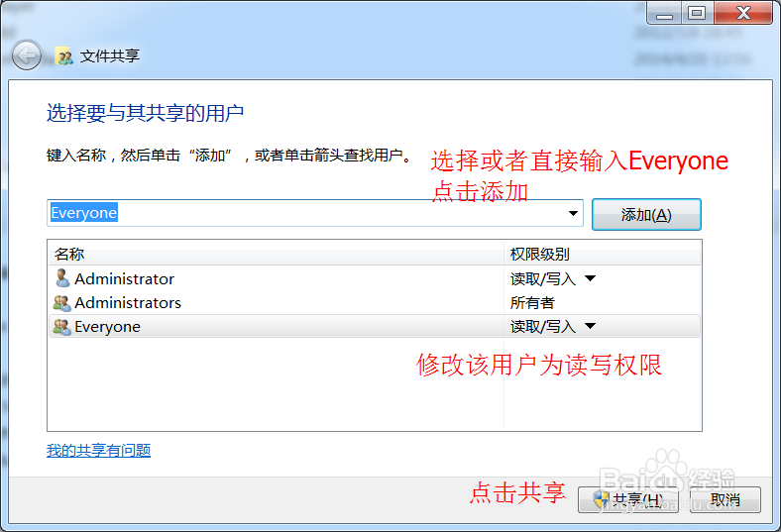The height and width of the screenshot is (532, 781).
Task: Open the user name combo box arrow
Action: (x=573, y=213)
